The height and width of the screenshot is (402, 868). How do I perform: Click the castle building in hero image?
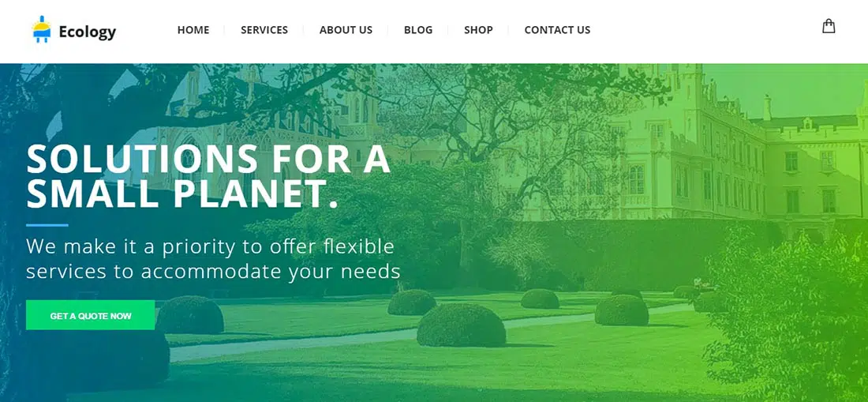click(x=736, y=155)
